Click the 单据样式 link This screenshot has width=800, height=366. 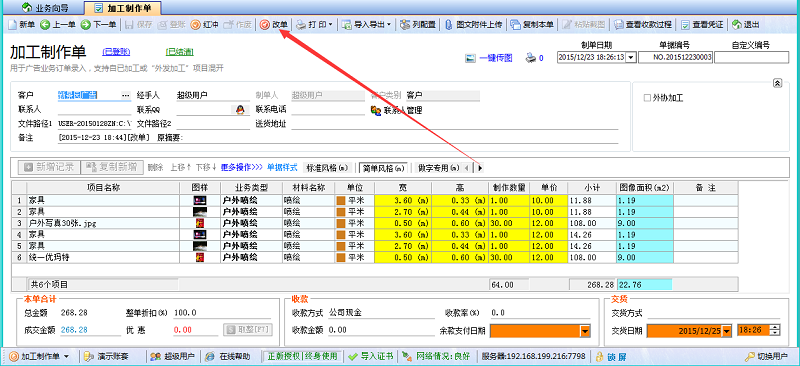[x=282, y=167]
